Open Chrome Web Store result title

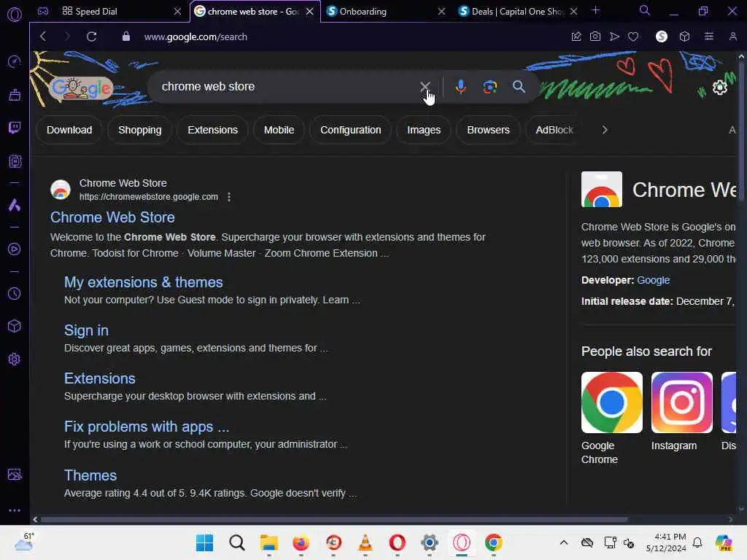click(x=112, y=217)
